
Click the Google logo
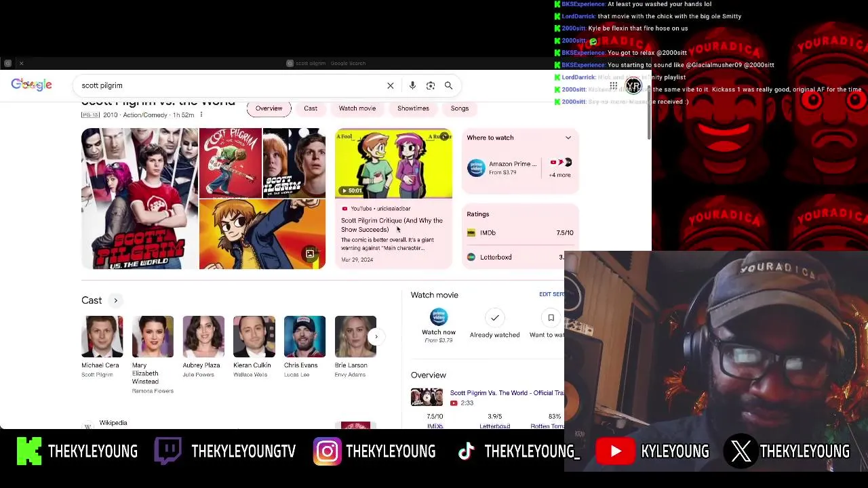tap(31, 85)
